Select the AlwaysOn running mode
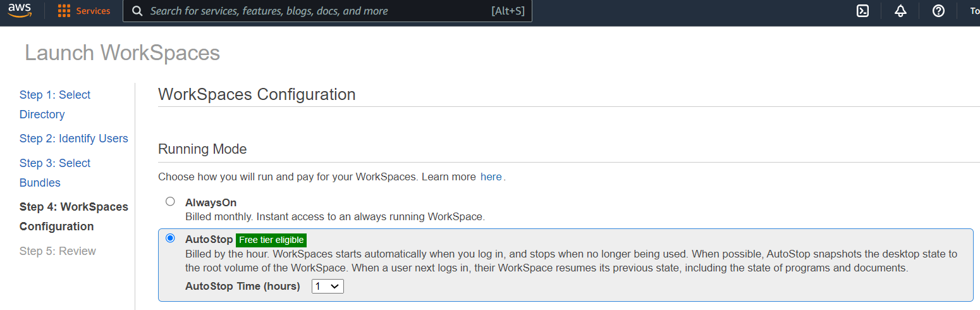The height and width of the screenshot is (310, 980). 170,202
